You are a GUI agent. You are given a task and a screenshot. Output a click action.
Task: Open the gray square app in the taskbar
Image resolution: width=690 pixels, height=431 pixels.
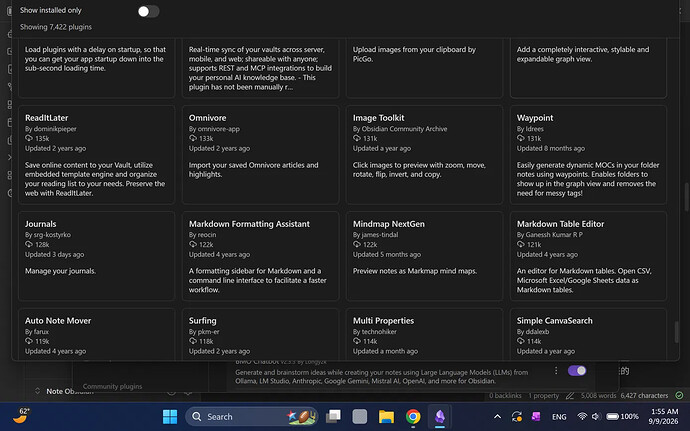(360, 416)
